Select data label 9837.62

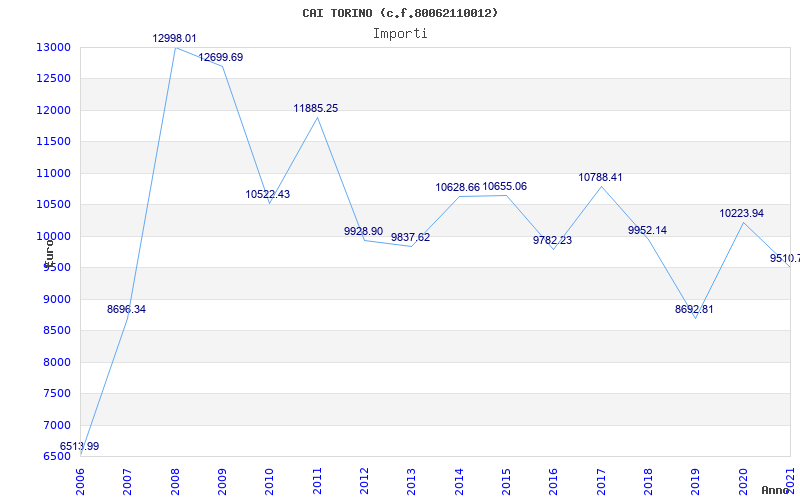411,237
